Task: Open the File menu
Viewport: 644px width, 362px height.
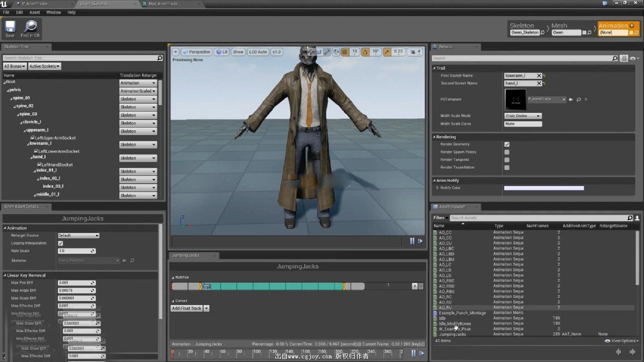Action: 6,12
